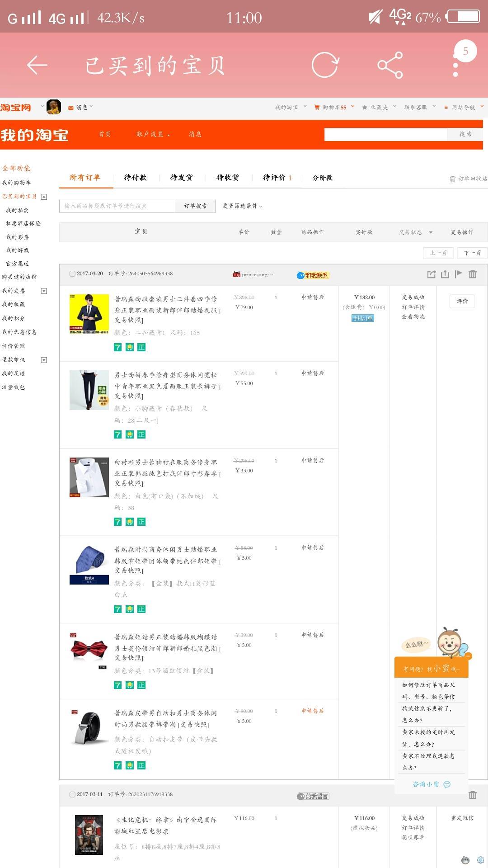Check the 2017-03-20 order checkbox
This screenshot has height=868, width=488.
pos(72,274)
